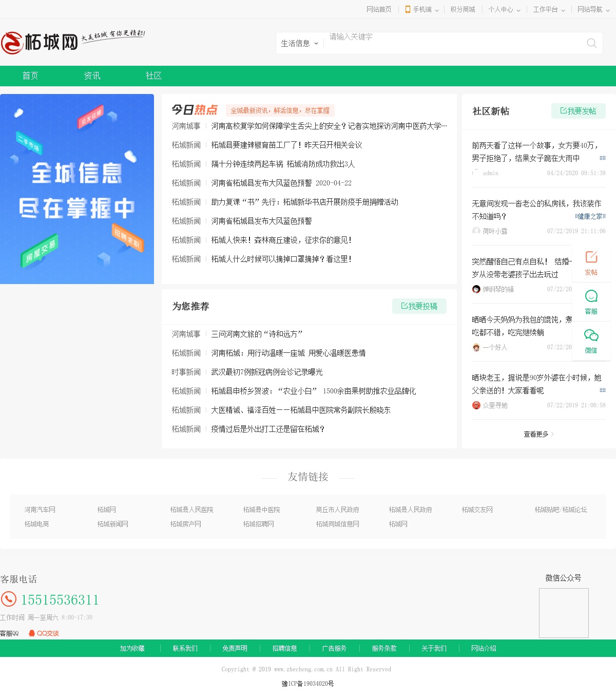
Task: Click 招聘信息 in the footer bar
Action: coord(284,648)
